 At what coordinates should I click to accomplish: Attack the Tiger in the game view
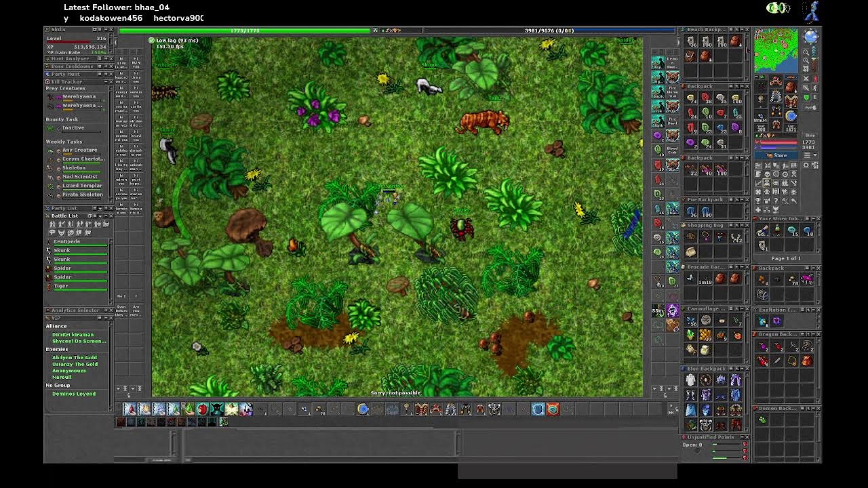coord(483,123)
